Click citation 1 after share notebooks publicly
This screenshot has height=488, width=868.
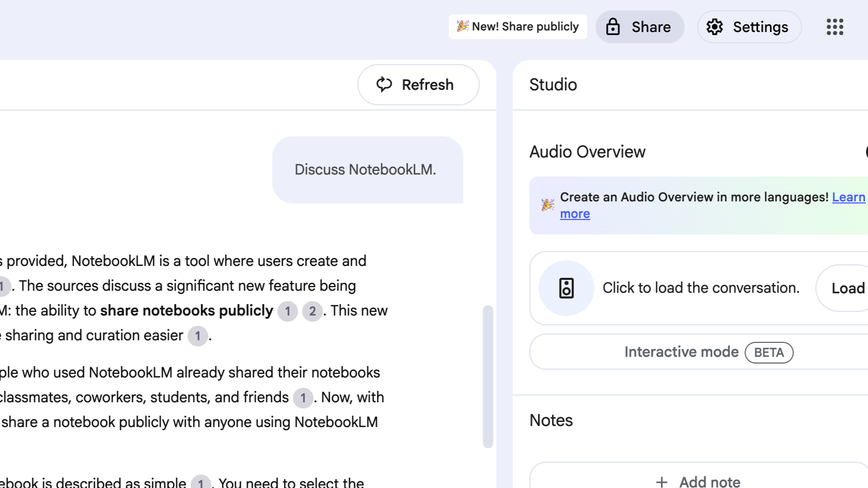(x=288, y=311)
